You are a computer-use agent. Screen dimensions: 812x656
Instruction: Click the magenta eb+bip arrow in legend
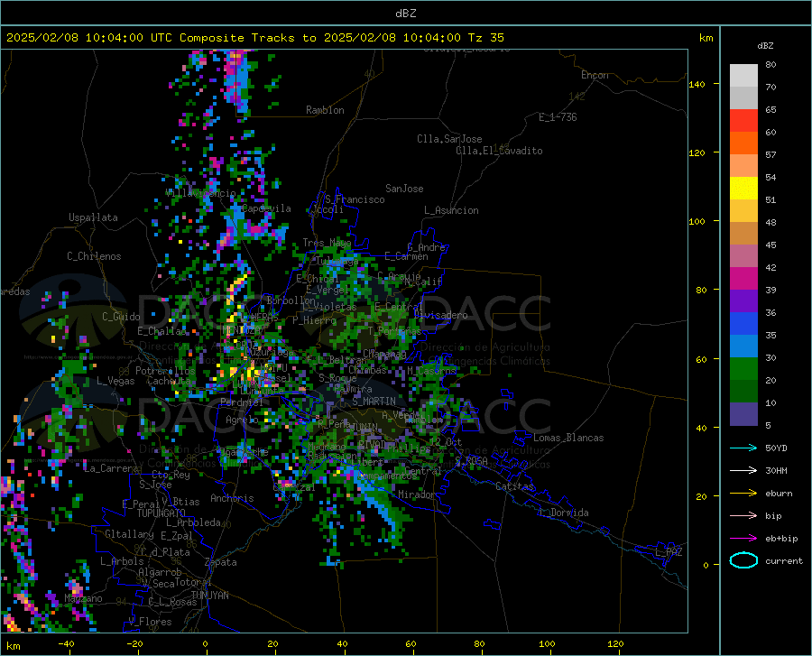click(x=743, y=539)
